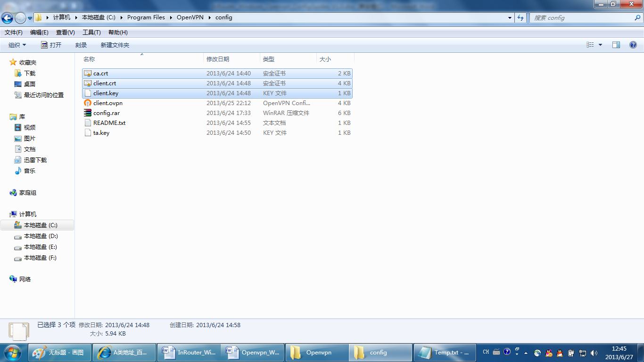Click the ca.crt certificate file icon
This screenshot has width=644, height=362.
point(88,74)
